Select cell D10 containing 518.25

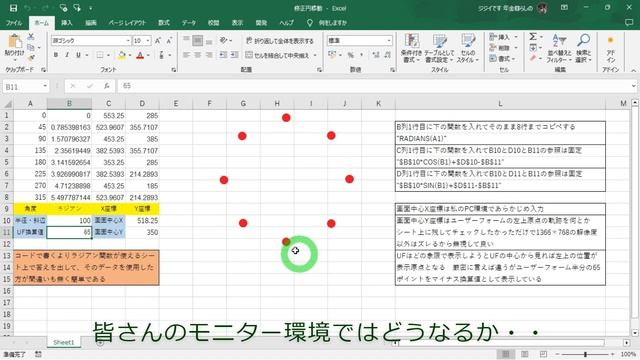click(x=142, y=220)
